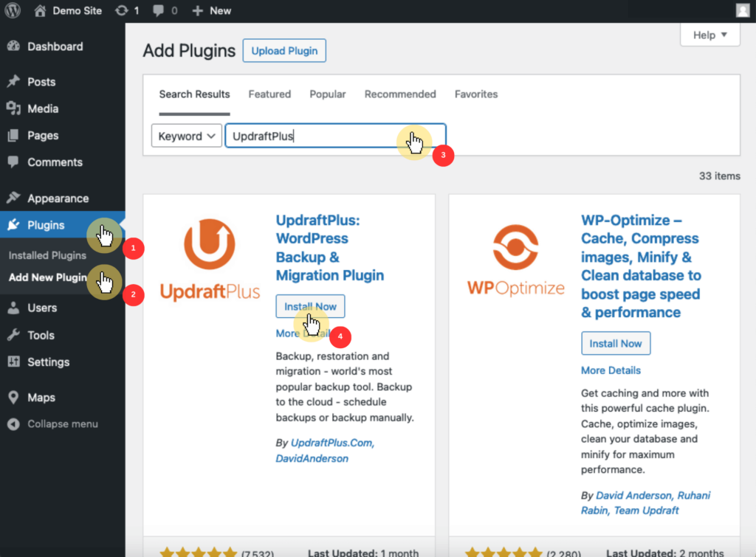Click the Collapse menu arrow icon
Image resolution: width=756 pixels, height=557 pixels.
point(13,424)
